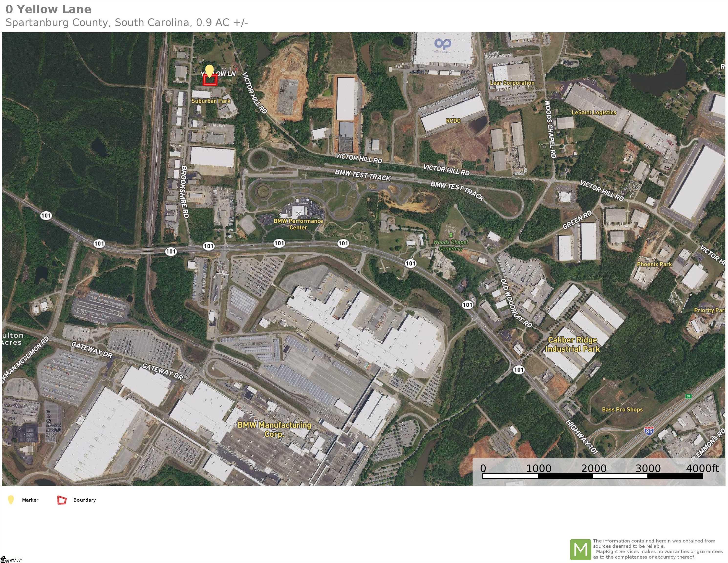Viewport: 728px width, 563px height.
Task: Click the yellow Marker icon in the legend
Action: pyautogui.click(x=11, y=500)
